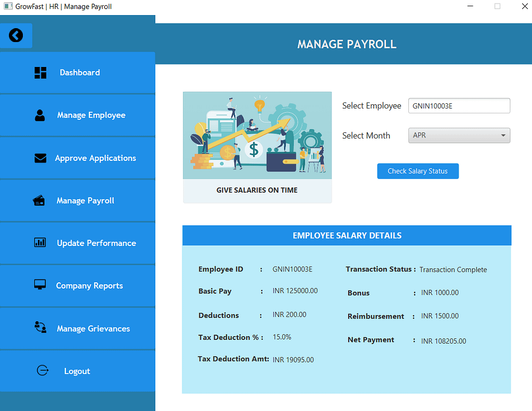Screen dimensions: 532x411
Task: Click the Update Performance chart icon
Action: (40, 243)
